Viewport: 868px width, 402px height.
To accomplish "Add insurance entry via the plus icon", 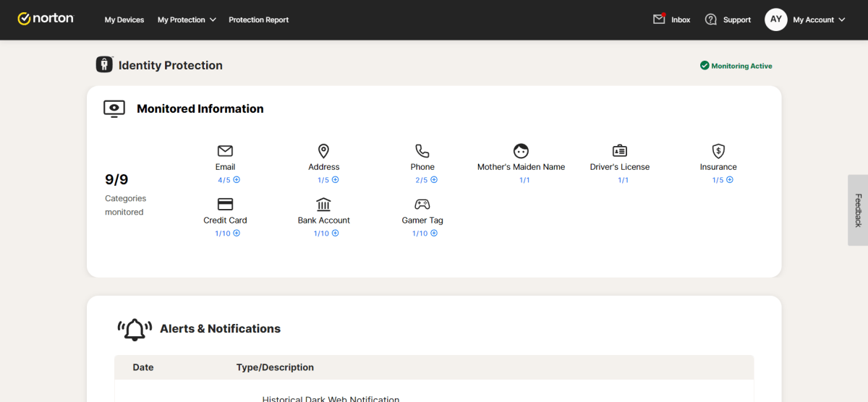I will point(729,179).
